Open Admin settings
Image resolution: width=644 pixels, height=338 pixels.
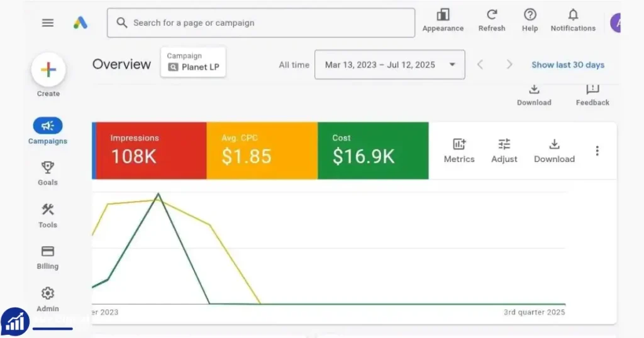coord(48,300)
